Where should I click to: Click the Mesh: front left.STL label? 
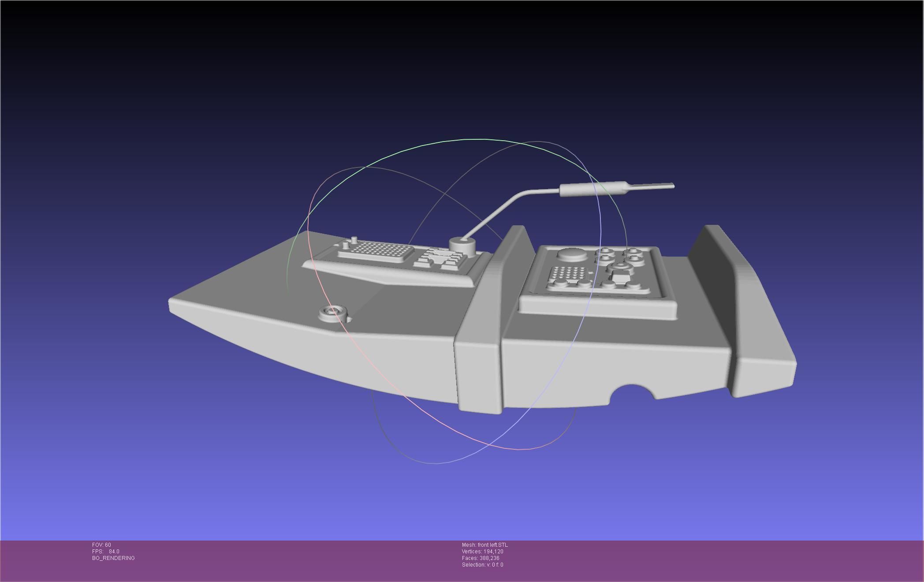484,545
